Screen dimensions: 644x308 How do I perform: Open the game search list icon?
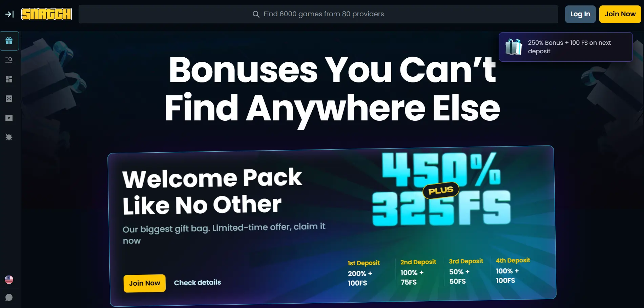point(9,60)
